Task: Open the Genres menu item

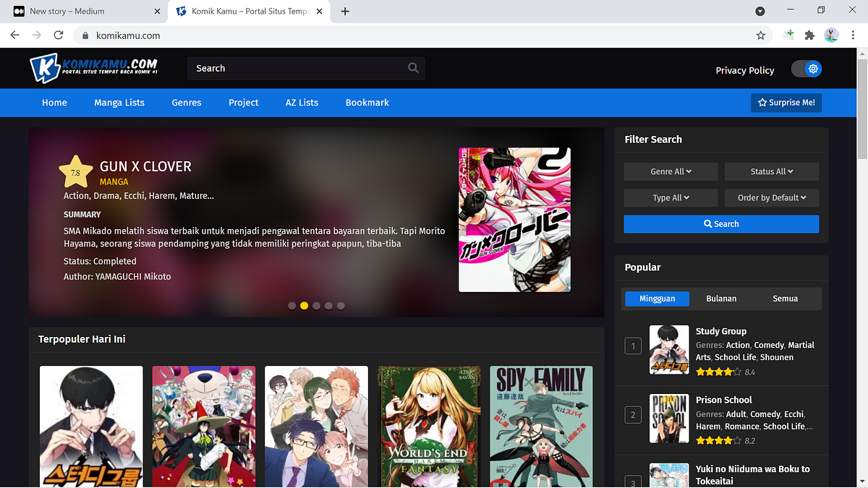Action: tap(187, 103)
